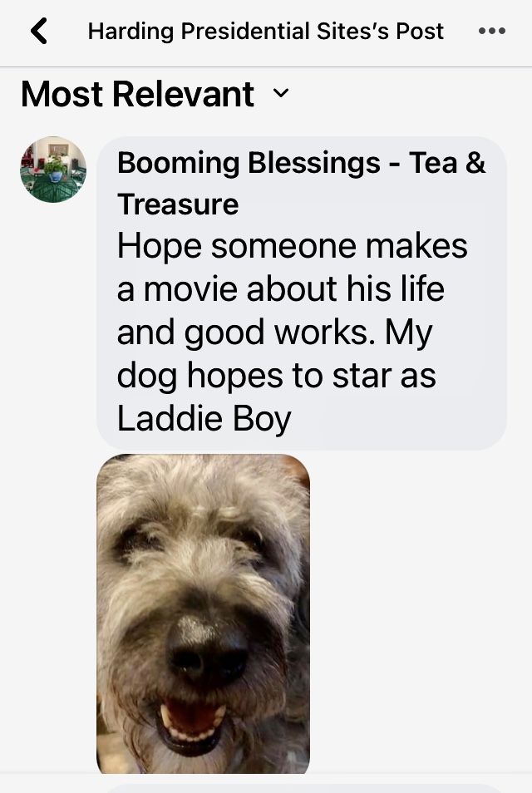The height and width of the screenshot is (793, 532).
Task: Go back using the left arrow icon
Action: (x=39, y=31)
